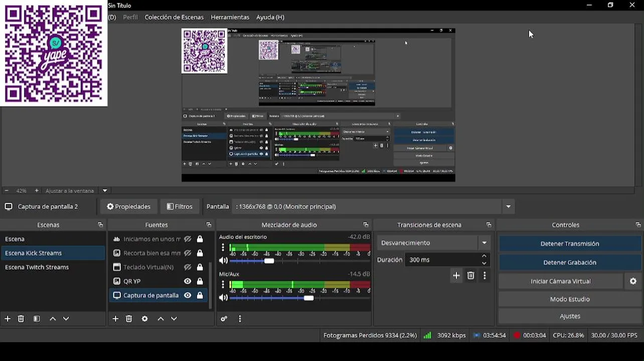This screenshot has width=644, height=361.
Task: Select Escena Twitch Streams scene
Action: click(x=53, y=267)
